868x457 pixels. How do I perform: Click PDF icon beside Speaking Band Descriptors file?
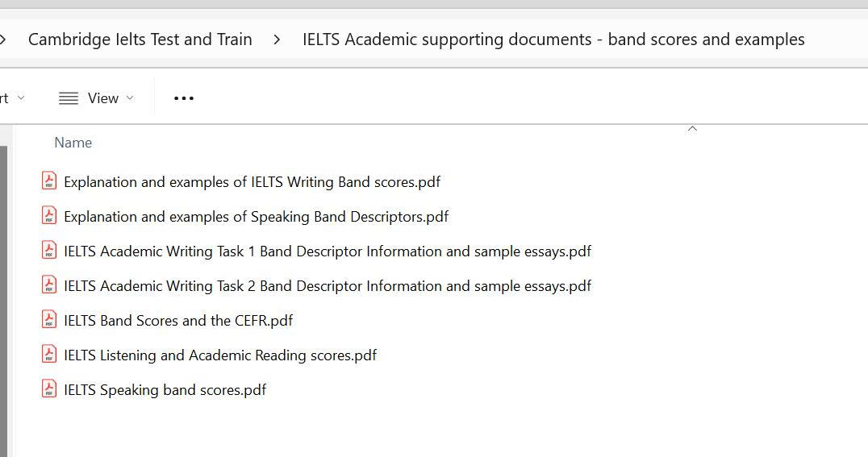point(49,216)
